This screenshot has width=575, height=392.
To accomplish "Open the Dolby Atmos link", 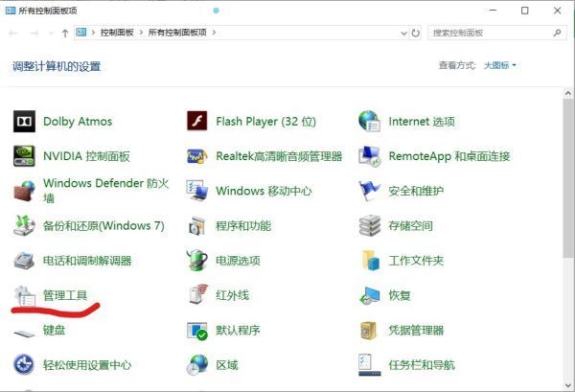I will [x=78, y=122].
